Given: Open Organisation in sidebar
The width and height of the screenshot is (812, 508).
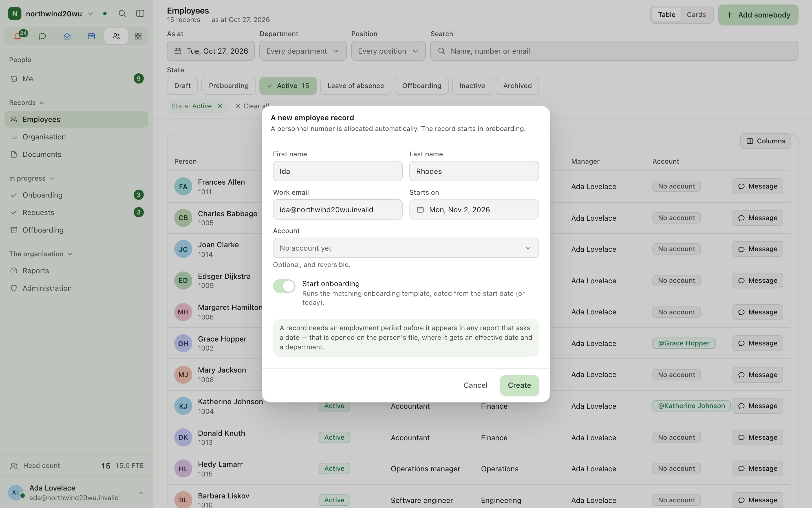Looking at the screenshot, I should (x=76, y=137).
